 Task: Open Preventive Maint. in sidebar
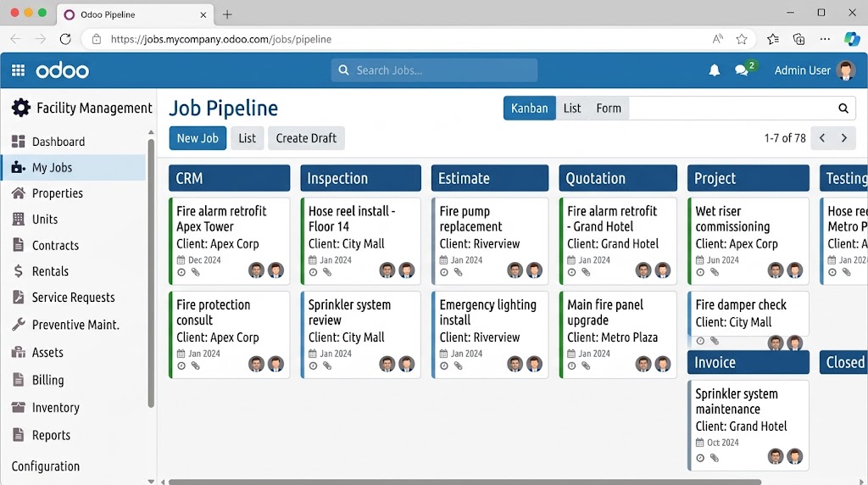click(75, 325)
